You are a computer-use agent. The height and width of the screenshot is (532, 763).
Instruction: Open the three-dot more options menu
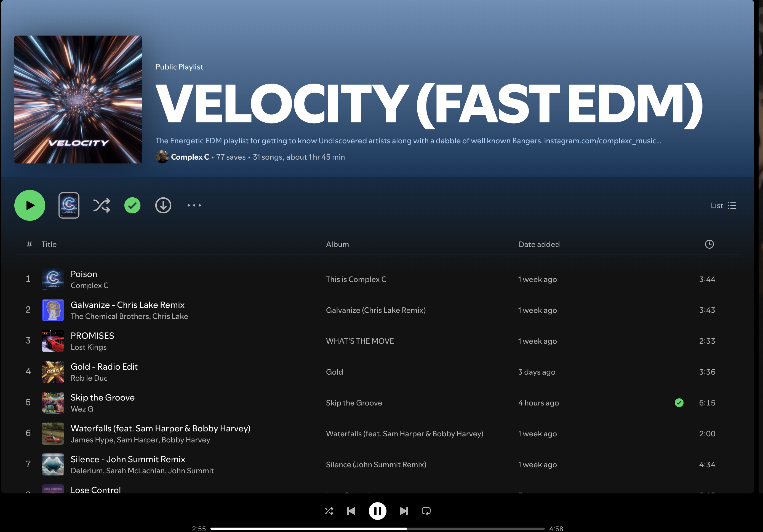194,206
